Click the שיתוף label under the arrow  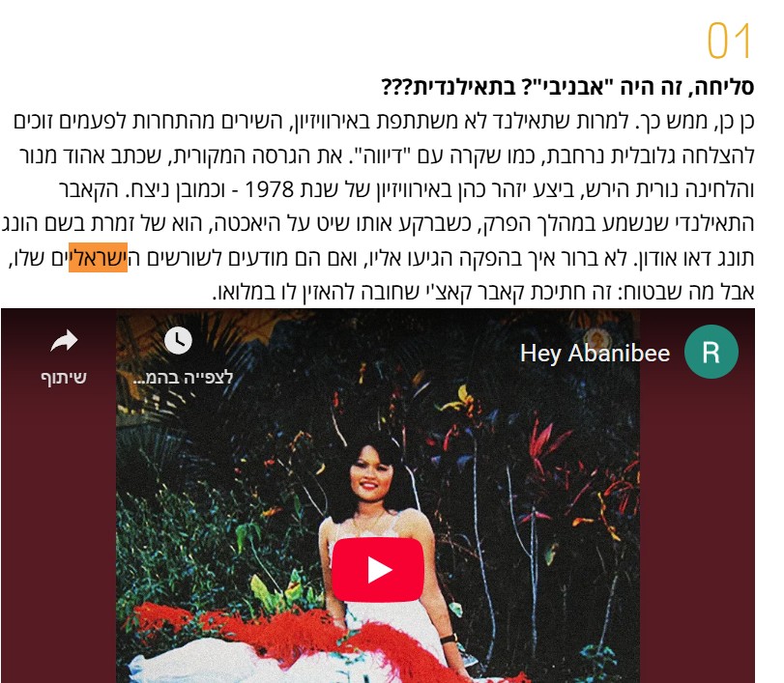[x=64, y=377]
